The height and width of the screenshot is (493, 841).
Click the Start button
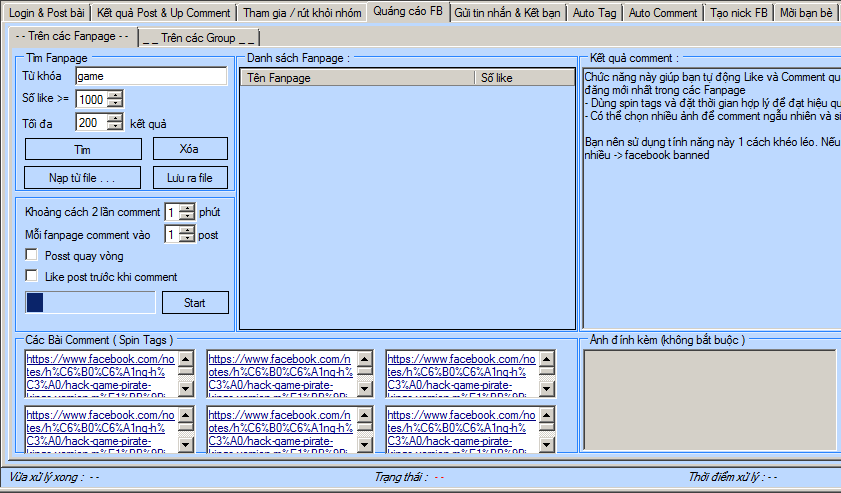click(x=195, y=303)
